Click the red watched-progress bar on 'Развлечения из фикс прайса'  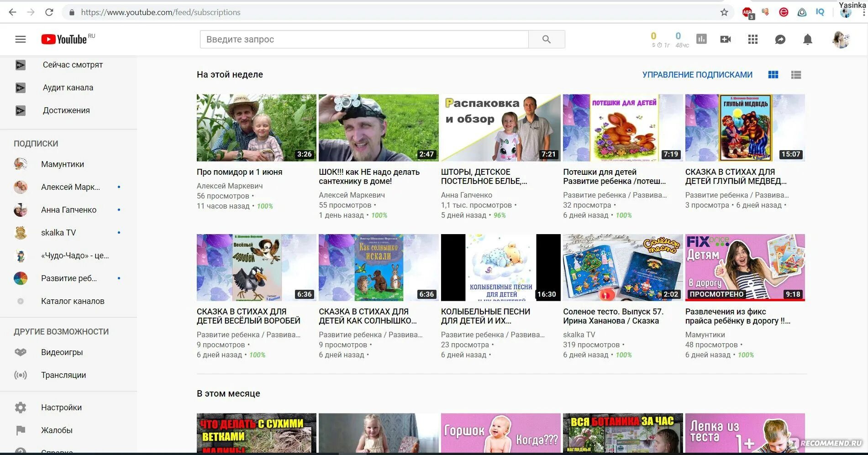pyautogui.click(x=745, y=300)
